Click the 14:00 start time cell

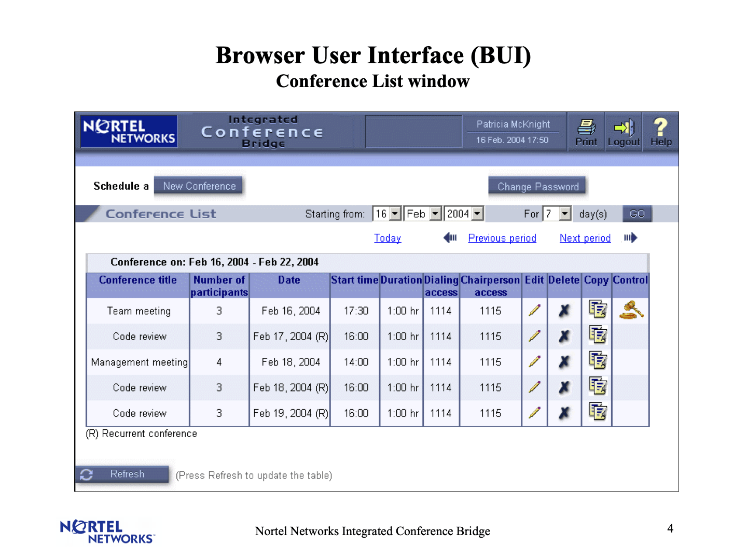[356, 362]
